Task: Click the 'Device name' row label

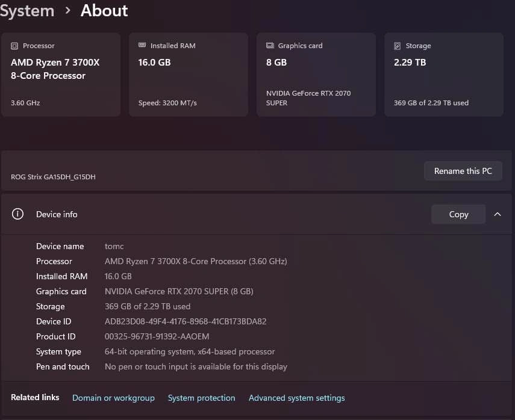Action: 60,246
